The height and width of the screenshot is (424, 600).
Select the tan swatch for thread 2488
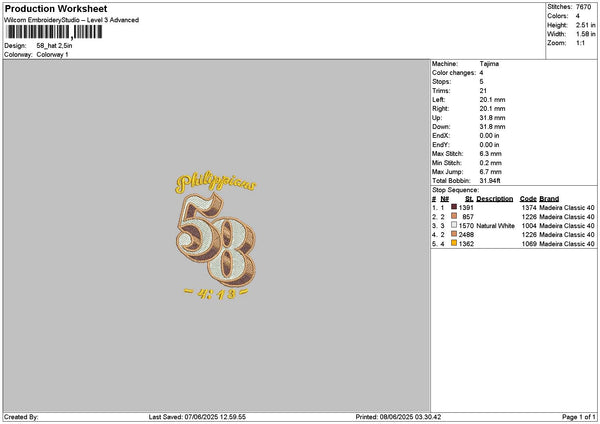pyautogui.click(x=454, y=234)
